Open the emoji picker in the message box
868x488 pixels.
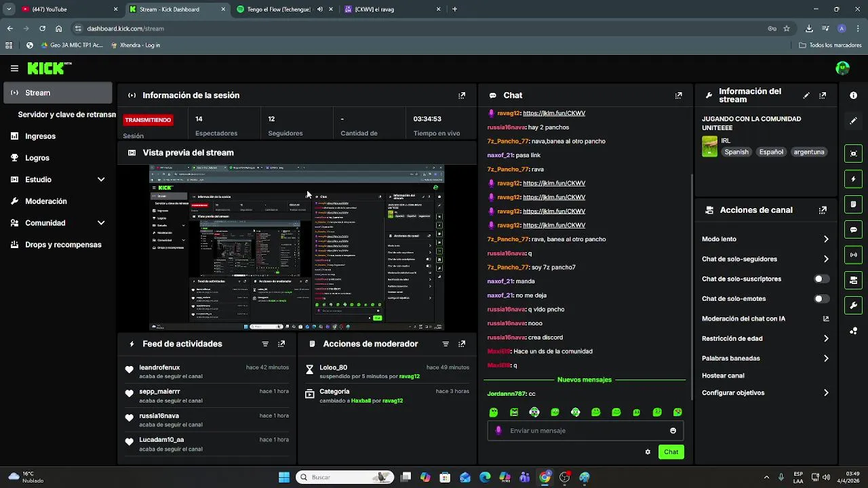(x=673, y=431)
